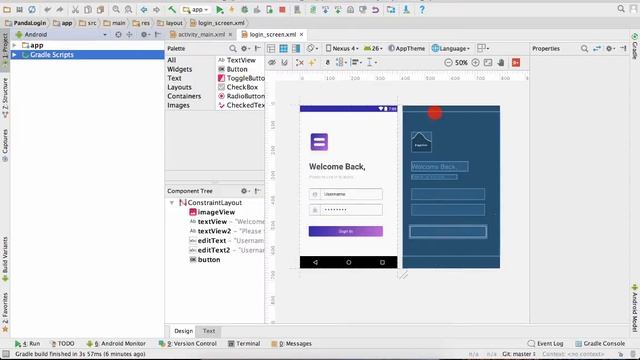The width and height of the screenshot is (640, 360).
Task: Zoom in the design with plus icon
Action: click(476, 62)
